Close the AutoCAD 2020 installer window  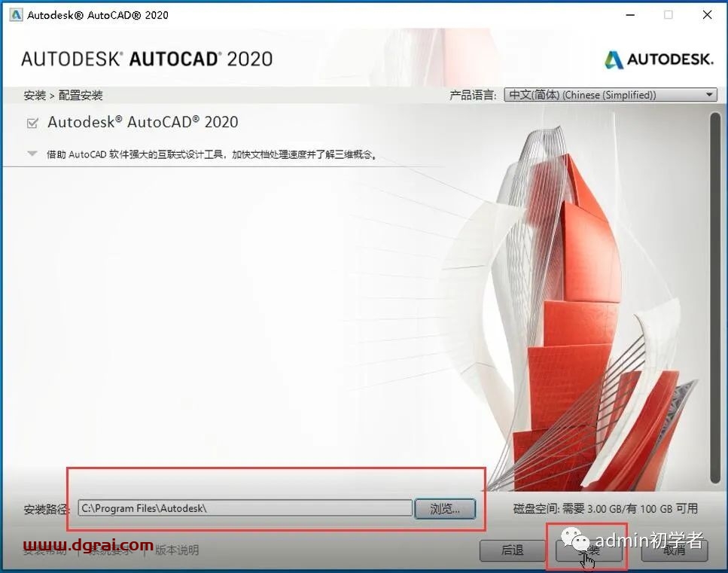click(707, 15)
